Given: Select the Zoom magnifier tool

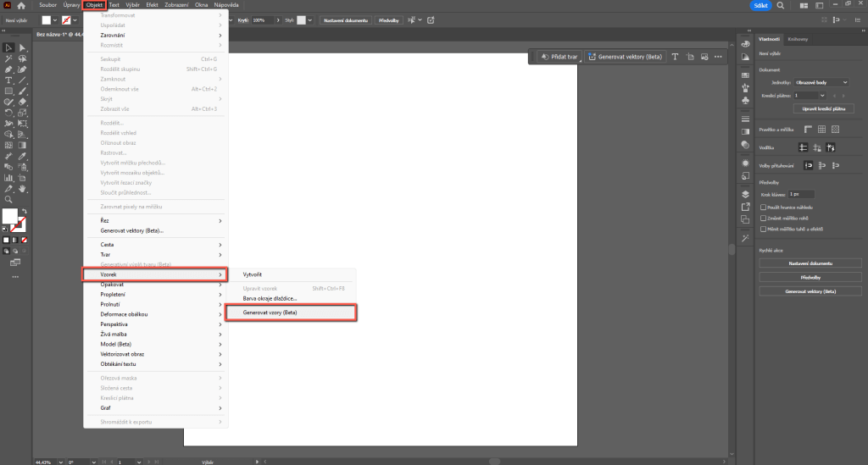Looking at the screenshot, I should (x=8, y=200).
